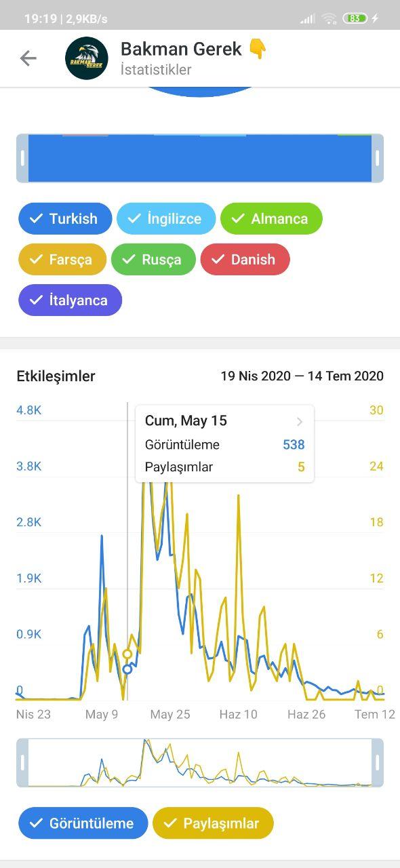Hide the Paylaşımlar series
The width and height of the screenshot is (400, 868).
click(x=213, y=823)
